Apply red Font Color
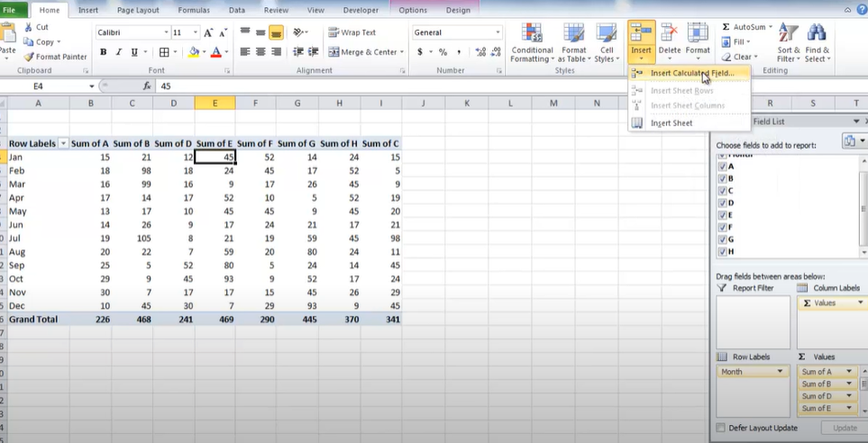 click(215, 52)
